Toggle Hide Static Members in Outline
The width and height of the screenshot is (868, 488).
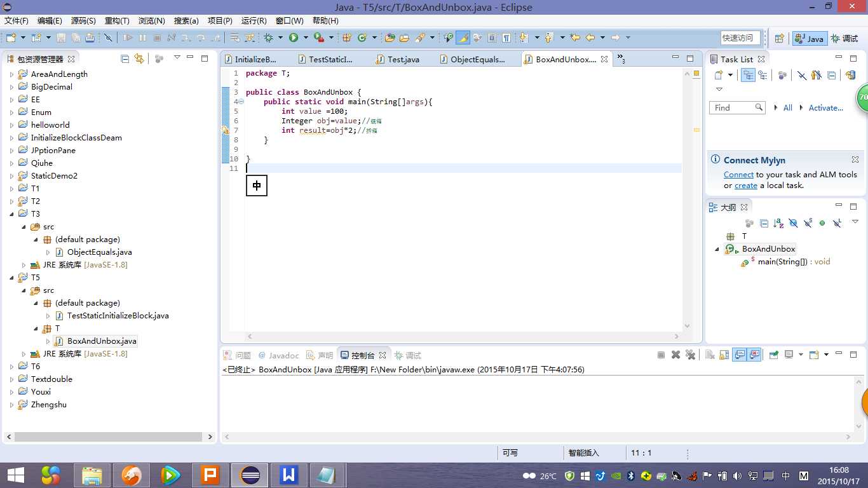[x=808, y=223]
